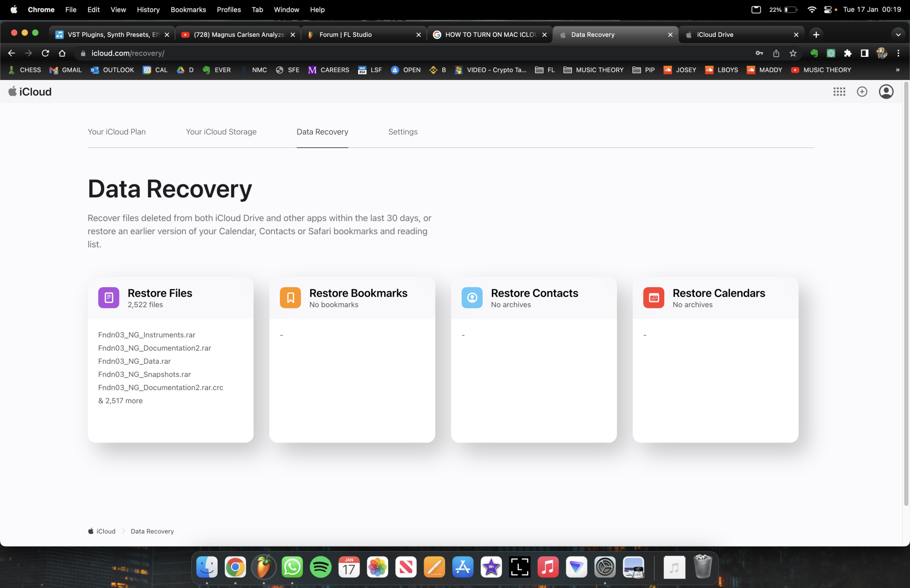Reload the iCloud recovery page

pyautogui.click(x=45, y=53)
